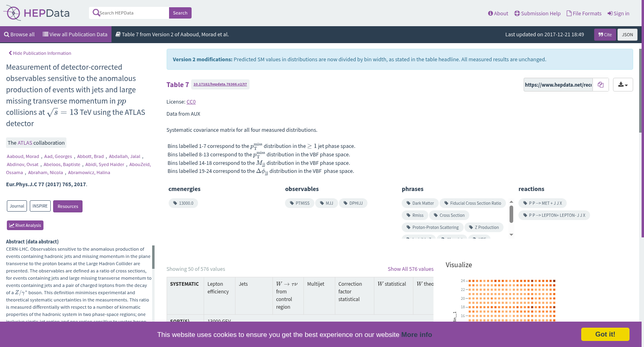Open author Aaboud, Morad
This screenshot has width=644, height=347.
[x=23, y=156]
